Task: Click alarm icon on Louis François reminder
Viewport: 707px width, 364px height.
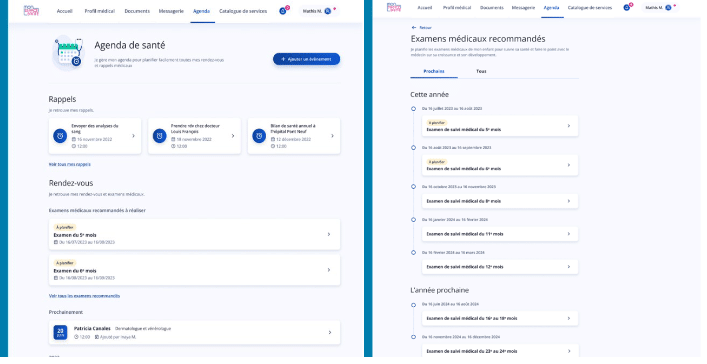Action: point(159,136)
